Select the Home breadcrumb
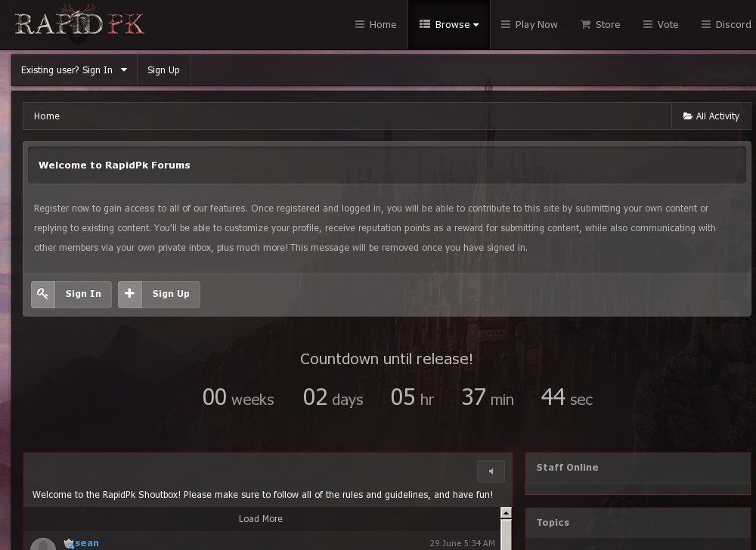Screen dimensions: 756x550 pos(47,116)
